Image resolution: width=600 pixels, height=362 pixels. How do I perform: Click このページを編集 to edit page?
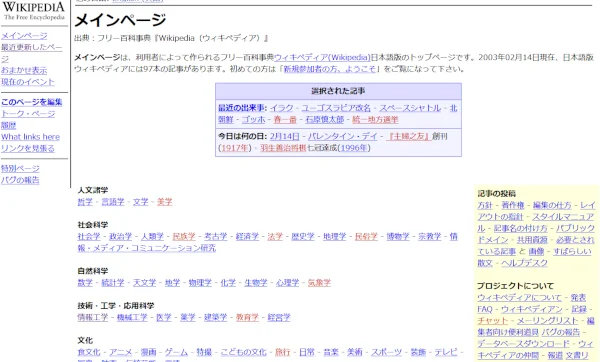coord(31,102)
